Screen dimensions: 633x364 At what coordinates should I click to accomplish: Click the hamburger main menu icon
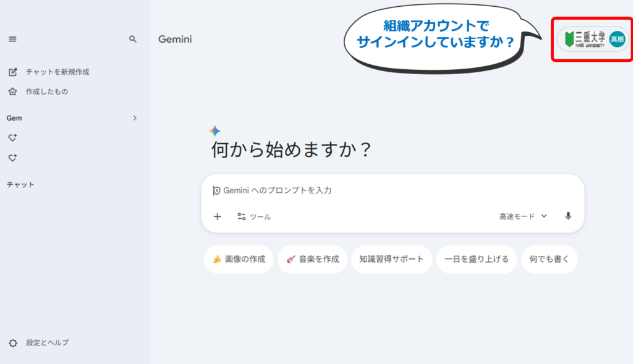coord(12,39)
